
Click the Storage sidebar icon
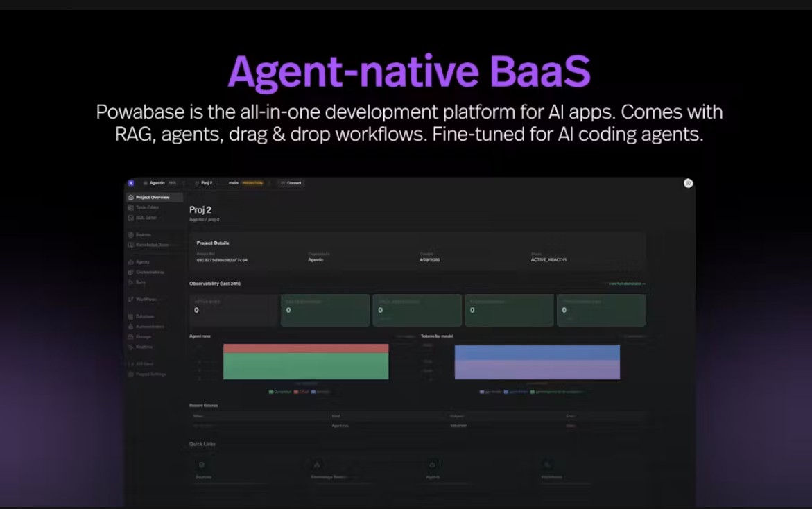pos(131,336)
